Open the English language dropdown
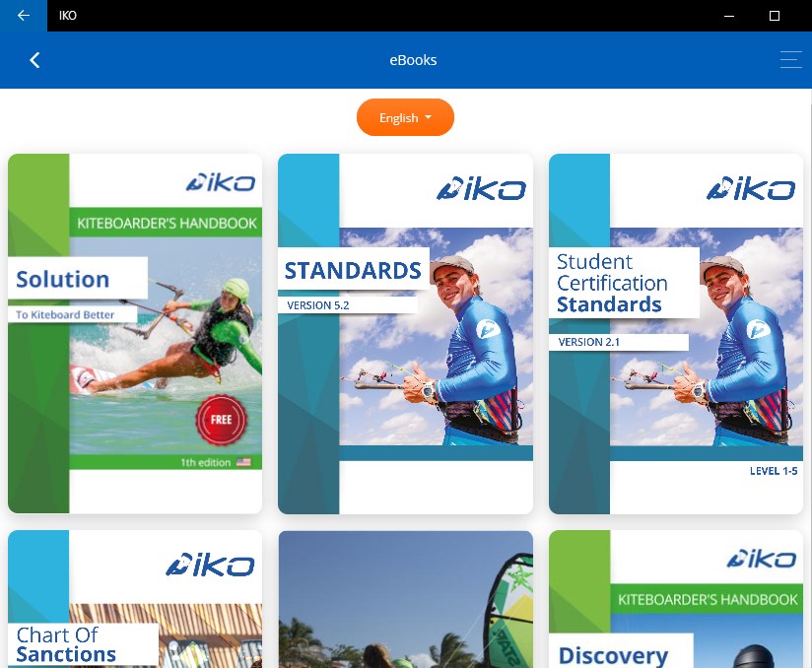812x668 pixels. point(405,117)
